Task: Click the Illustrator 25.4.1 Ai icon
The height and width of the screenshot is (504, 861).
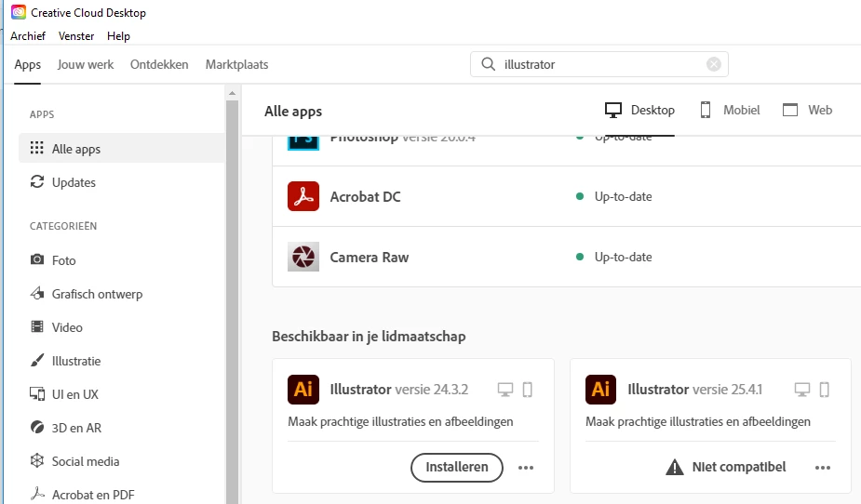Action: 600,390
